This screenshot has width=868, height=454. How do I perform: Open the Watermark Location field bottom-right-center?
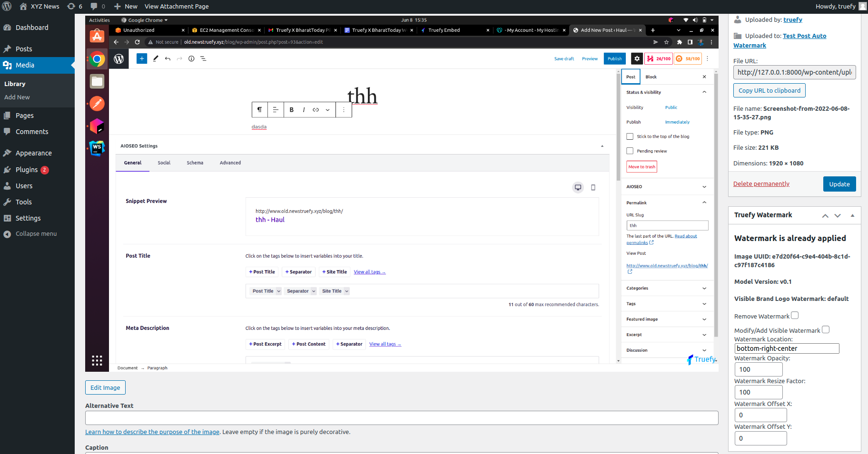787,348
